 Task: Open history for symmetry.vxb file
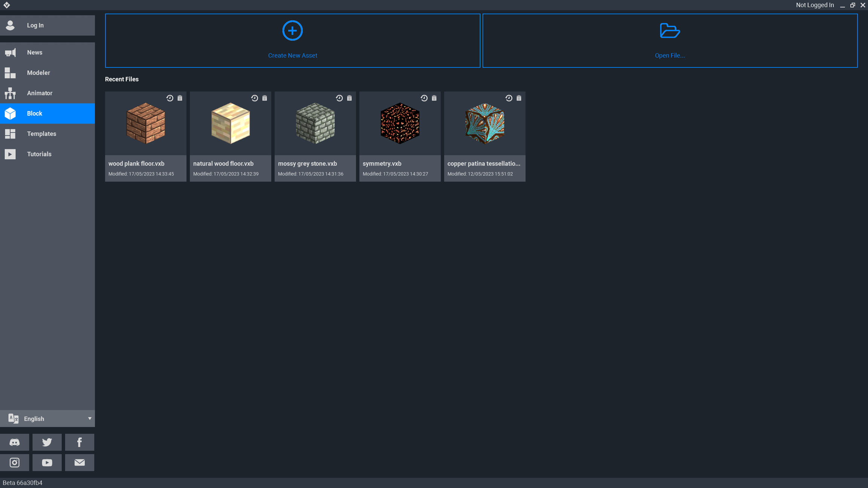tap(424, 98)
